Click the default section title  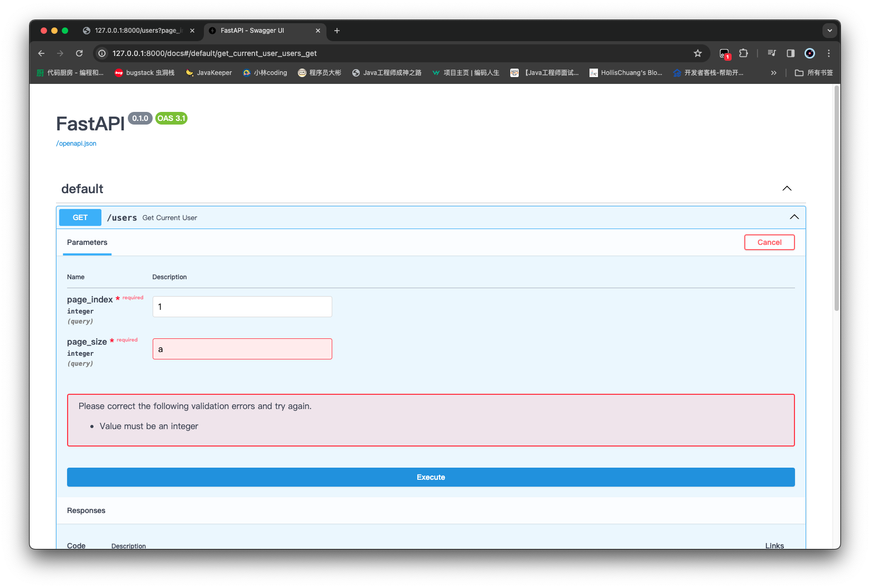point(82,189)
